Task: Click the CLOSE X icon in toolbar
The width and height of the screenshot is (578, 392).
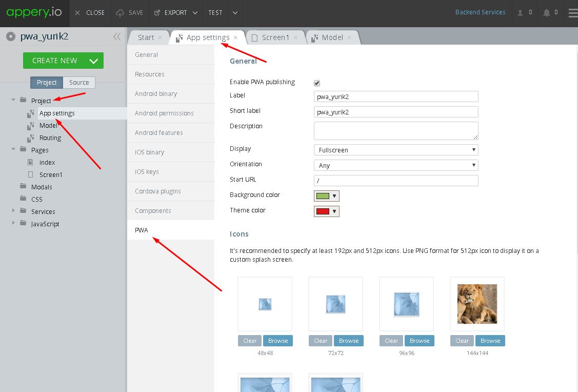Action: 77,12
